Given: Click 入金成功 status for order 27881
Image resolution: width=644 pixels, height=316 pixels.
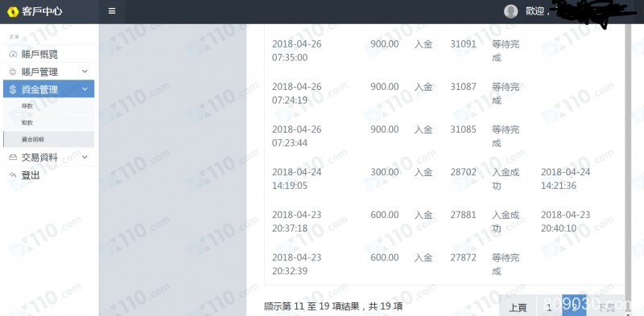Looking at the screenshot, I should (x=506, y=222).
